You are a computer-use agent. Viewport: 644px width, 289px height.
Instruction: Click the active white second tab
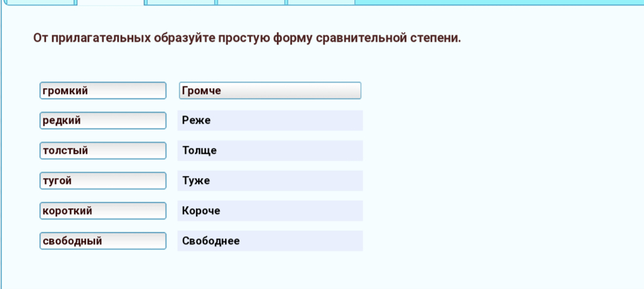(x=110, y=2)
